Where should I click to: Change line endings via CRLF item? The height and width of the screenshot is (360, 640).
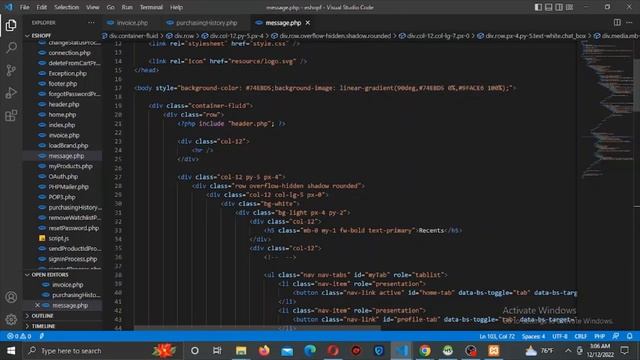pos(580,336)
